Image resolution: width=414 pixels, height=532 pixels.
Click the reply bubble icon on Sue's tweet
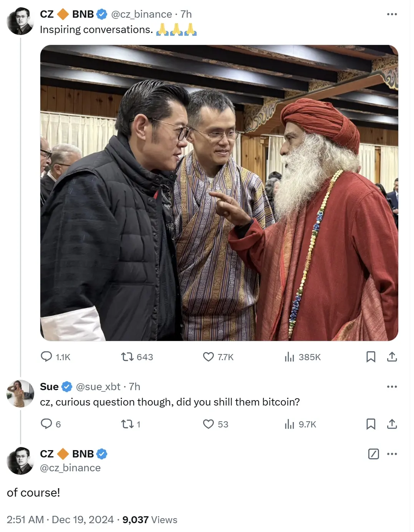click(x=47, y=424)
